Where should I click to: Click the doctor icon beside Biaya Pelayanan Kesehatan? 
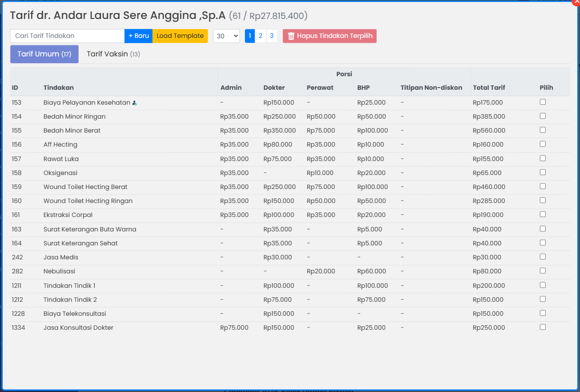tap(134, 103)
